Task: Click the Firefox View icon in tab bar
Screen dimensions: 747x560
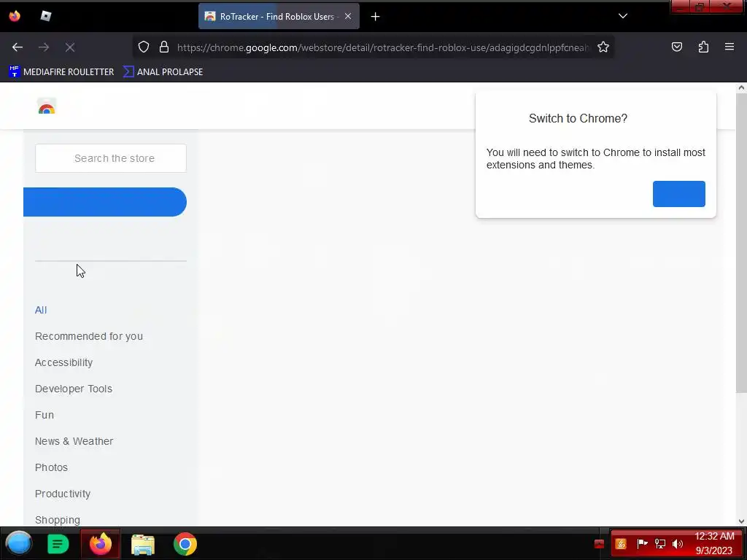Action: [x=15, y=16]
